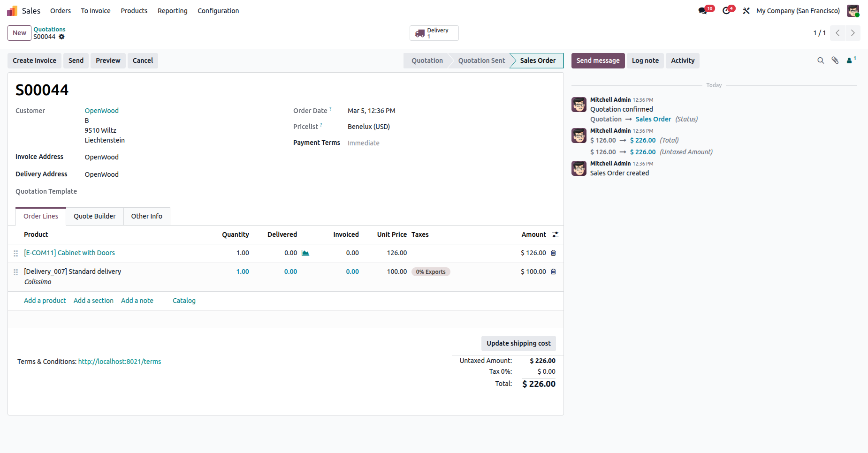Screen dimensions: 868x453
Task: Open the user avatar menu
Action: [853, 11]
